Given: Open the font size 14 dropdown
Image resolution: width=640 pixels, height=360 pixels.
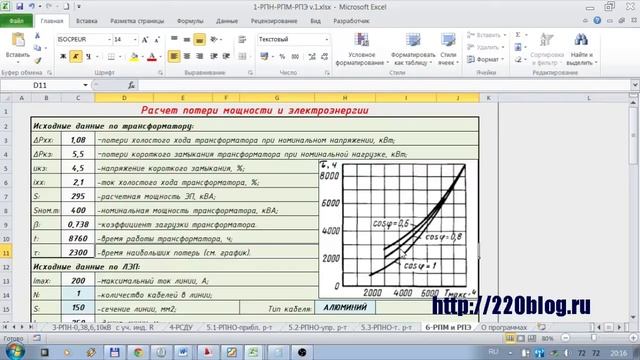Looking at the screenshot, I should coord(135,40).
